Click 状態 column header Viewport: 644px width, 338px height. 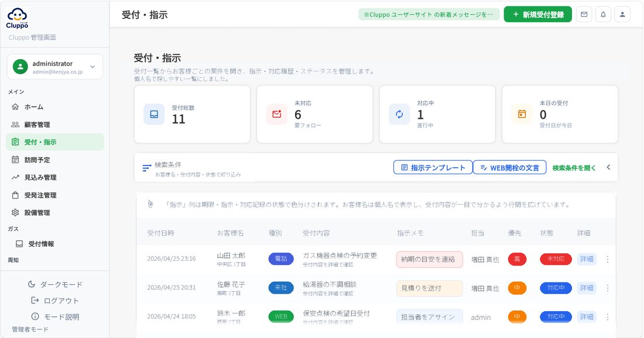point(546,233)
